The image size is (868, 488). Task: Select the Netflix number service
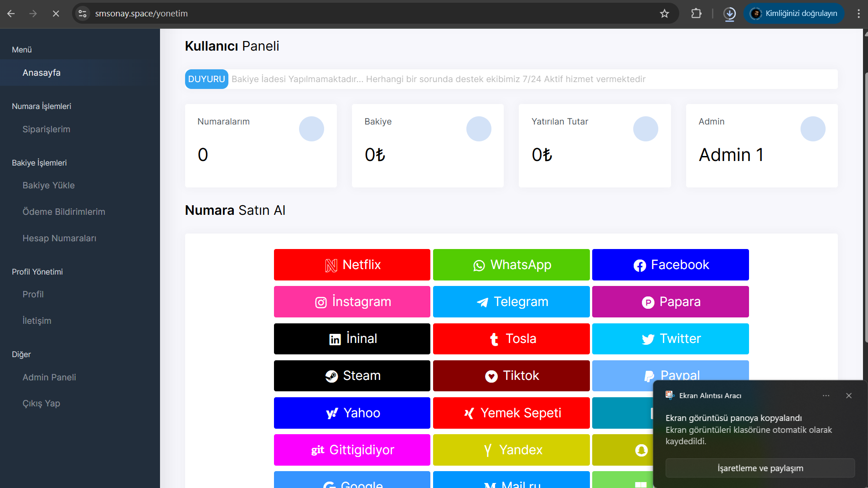coord(352,265)
